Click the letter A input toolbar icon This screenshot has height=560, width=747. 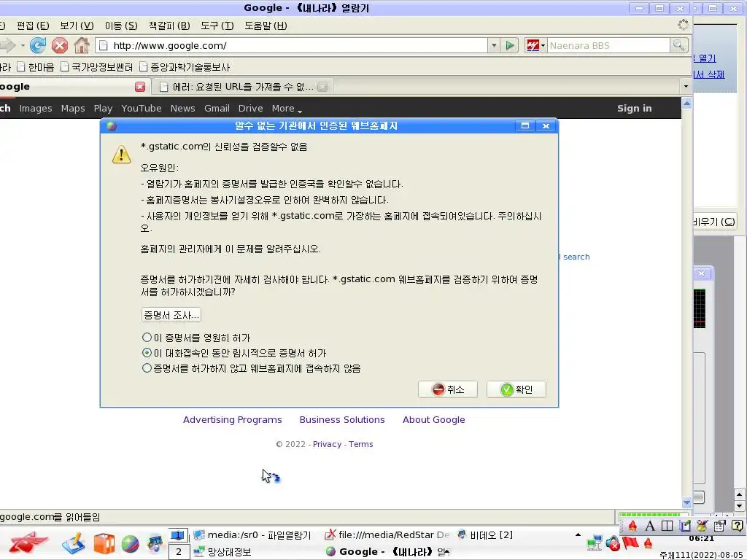click(650, 526)
